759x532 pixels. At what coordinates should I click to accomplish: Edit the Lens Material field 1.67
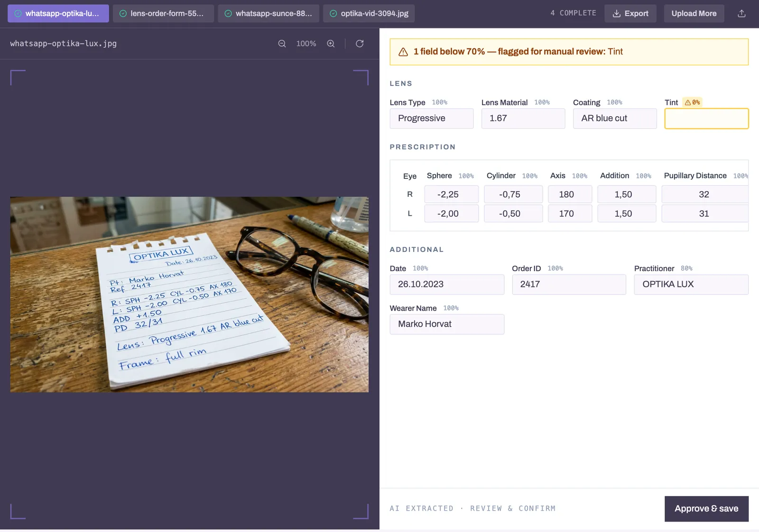[523, 119]
